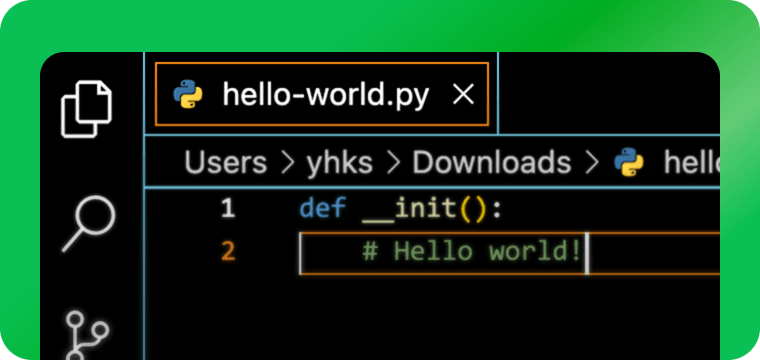Click the Python icon on the tab

click(188, 94)
